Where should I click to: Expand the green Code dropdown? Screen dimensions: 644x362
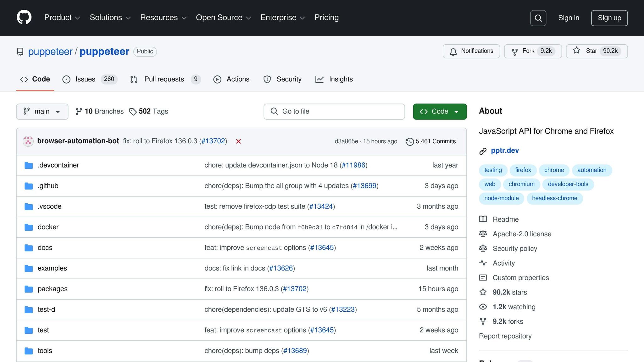tap(440, 112)
